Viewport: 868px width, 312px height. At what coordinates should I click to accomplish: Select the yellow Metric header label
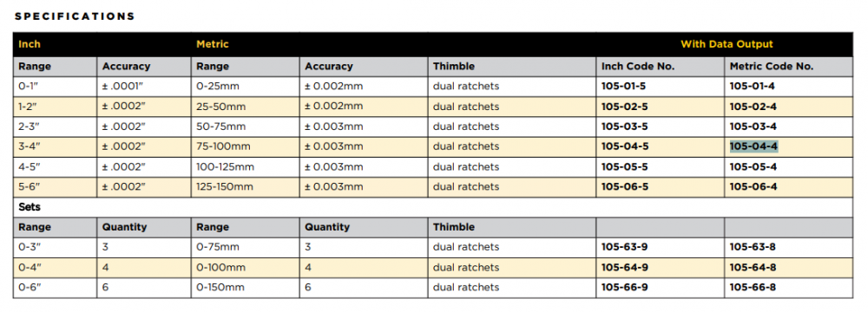click(x=212, y=44)
